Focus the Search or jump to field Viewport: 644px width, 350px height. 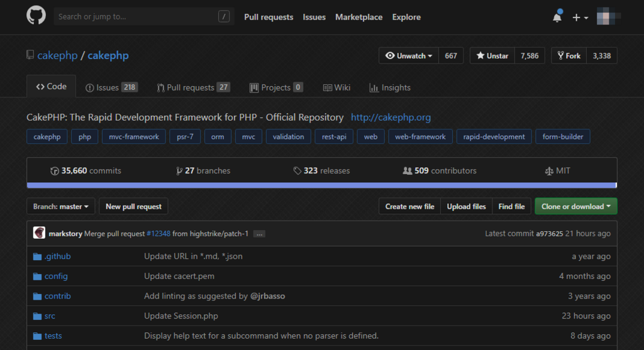(x=144, y=16)
